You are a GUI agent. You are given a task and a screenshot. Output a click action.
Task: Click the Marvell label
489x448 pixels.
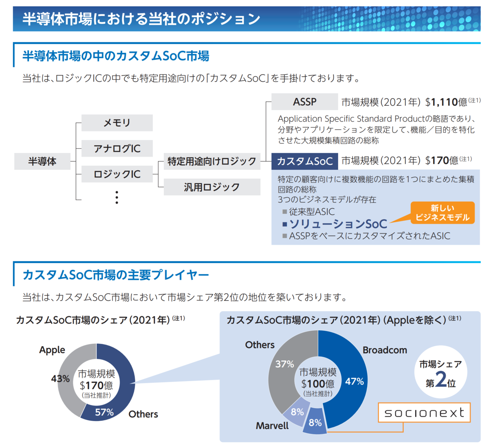[272, 426]
